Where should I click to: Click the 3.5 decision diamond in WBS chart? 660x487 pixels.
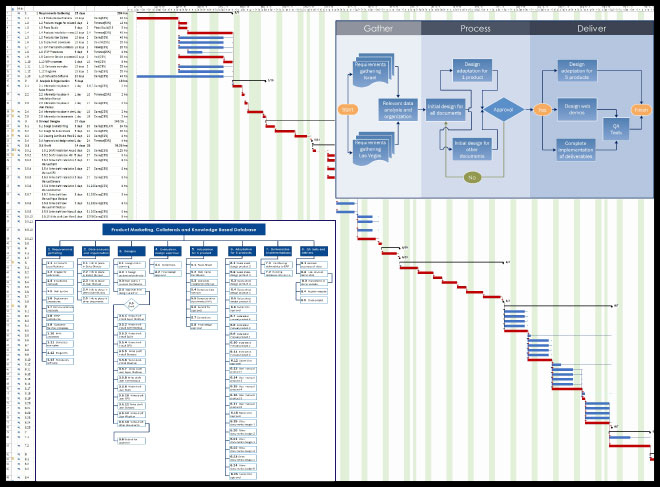tap(131, 304)
